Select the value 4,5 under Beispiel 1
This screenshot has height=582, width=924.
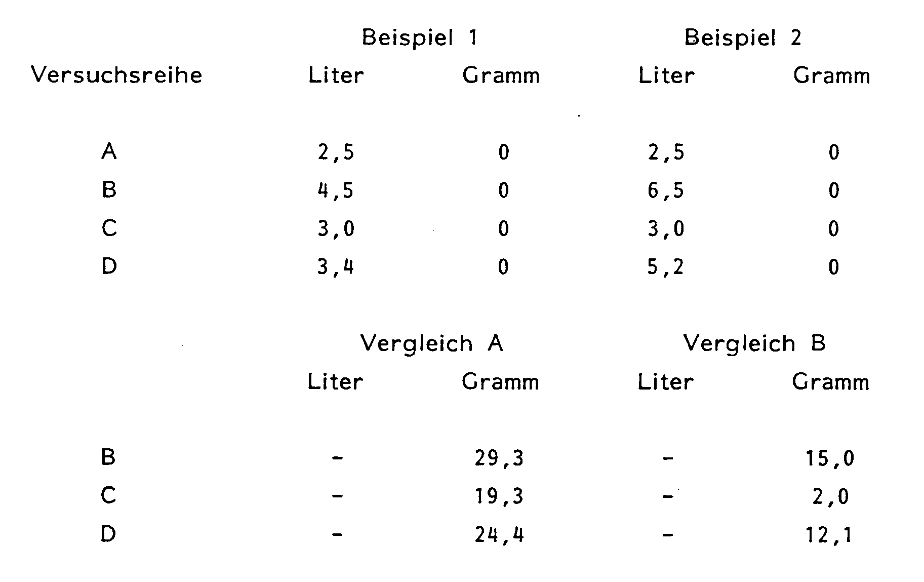tap(336, 190)
